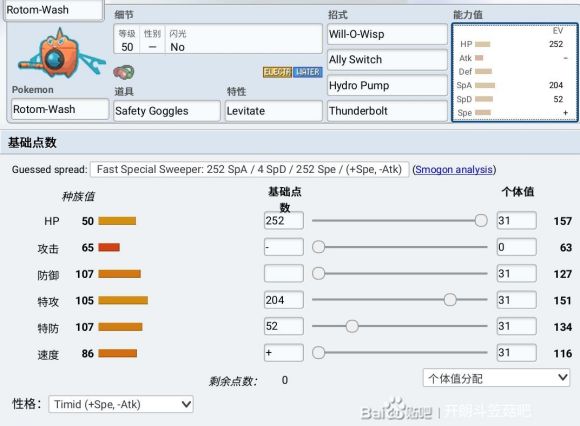Click the HP EV slider handle
Image resolution: width=580 pixels, height=426 pixels.
[481, 220]
